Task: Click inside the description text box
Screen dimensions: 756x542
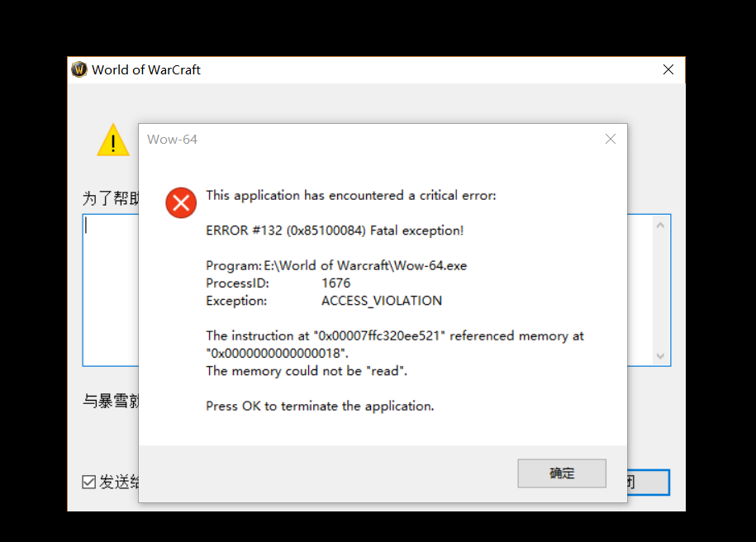Action: coord(112,289)
